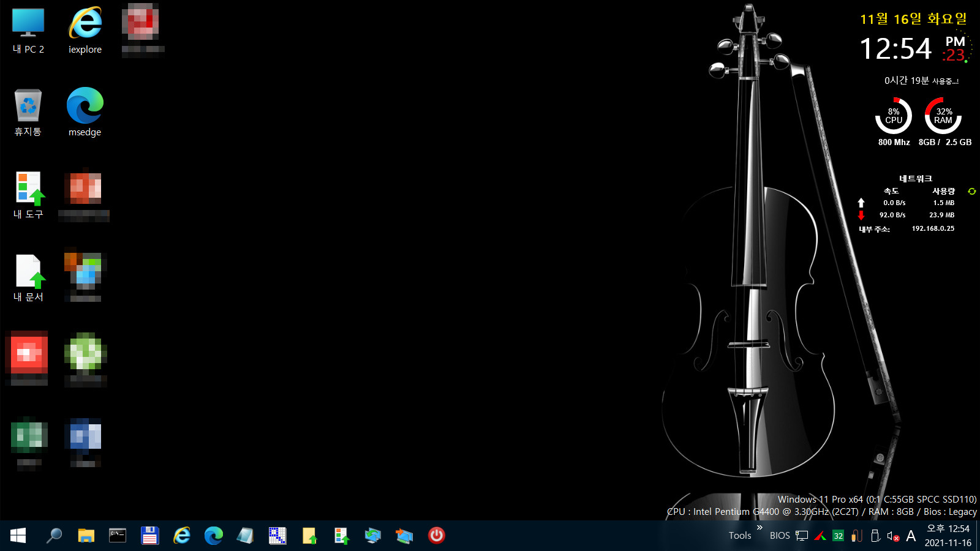Click the 0.0 B/s upload speed value
This screenshot has height=551, width=980.
click(x=894, y=203)
